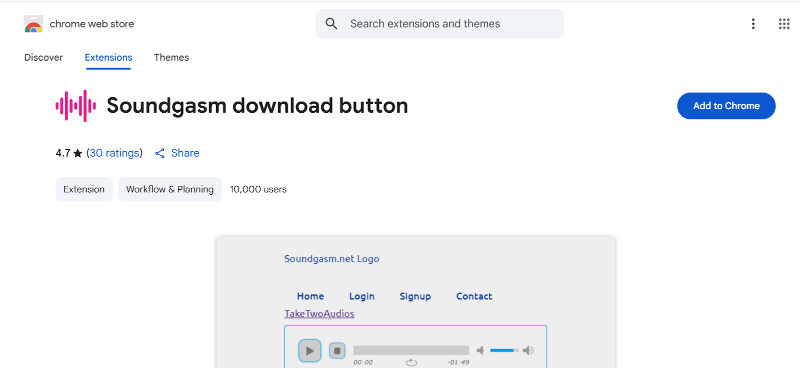Click the Soundgasm download button heading
Viewport: 800px width, 368px height.
(x=257, y=106)
